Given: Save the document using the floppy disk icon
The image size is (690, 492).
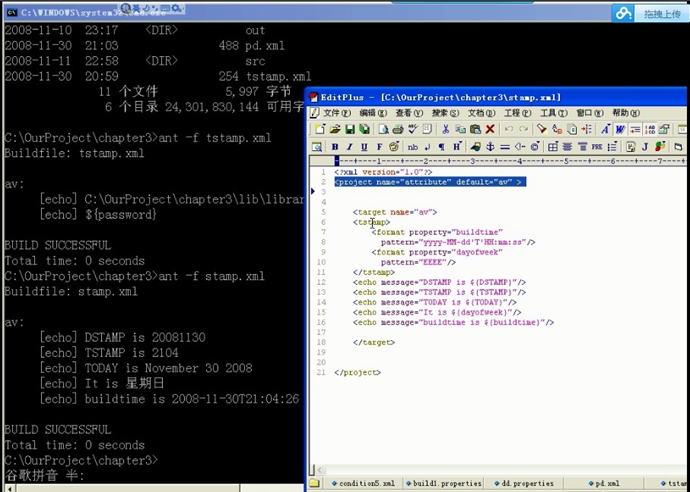Looking at the screenshot, I should (x=350, y=129).
